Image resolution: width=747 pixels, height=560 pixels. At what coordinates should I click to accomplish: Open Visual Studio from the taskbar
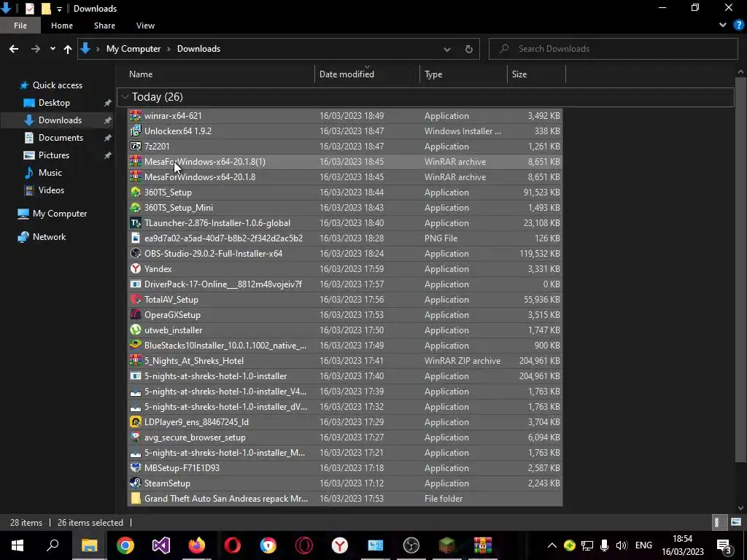pos(161,545)
